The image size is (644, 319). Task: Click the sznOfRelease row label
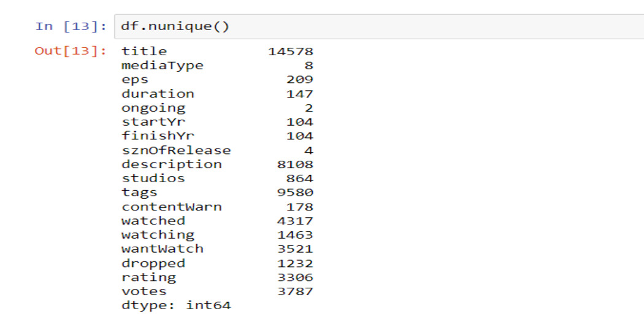click(x=176, y=150)
